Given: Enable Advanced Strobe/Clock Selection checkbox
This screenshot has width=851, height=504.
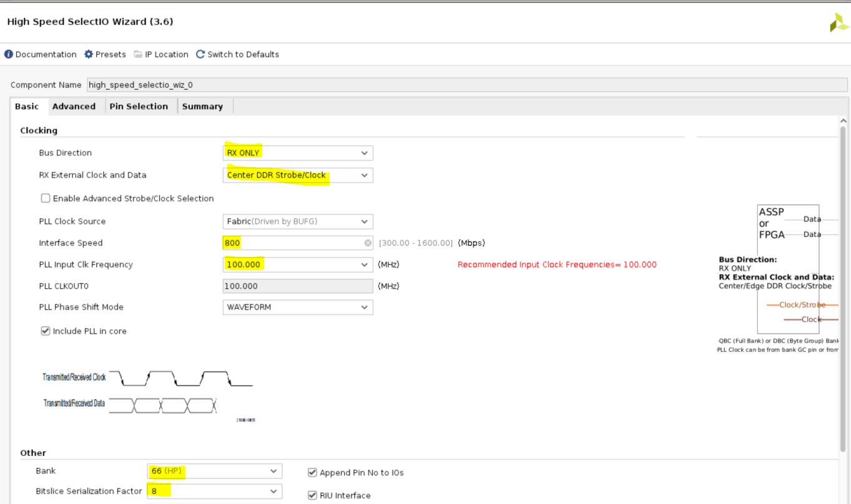Looking at the screenshot, I should tap(46, 198).
